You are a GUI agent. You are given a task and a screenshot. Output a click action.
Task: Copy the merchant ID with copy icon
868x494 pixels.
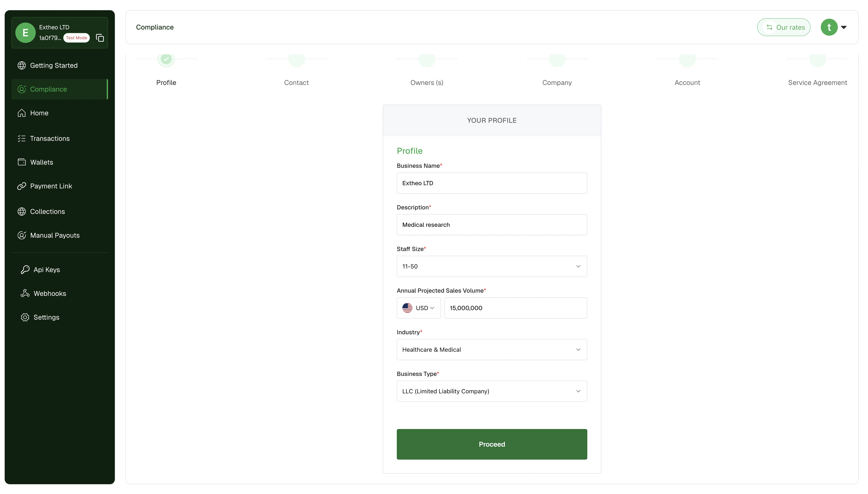coord(100,38)
